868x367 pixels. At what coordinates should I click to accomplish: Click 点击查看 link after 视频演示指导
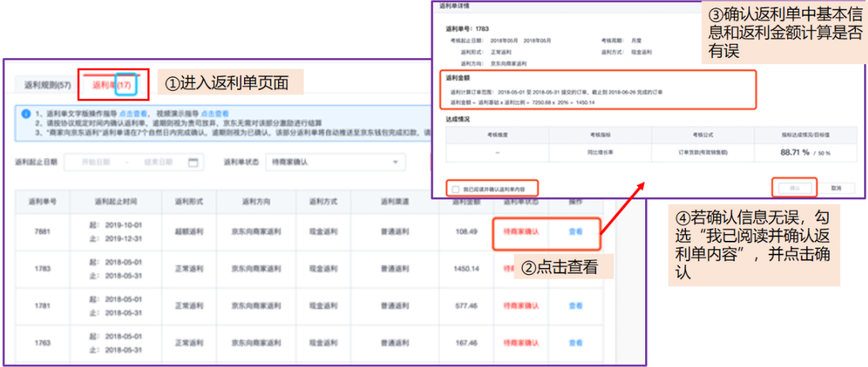(215, 113)
